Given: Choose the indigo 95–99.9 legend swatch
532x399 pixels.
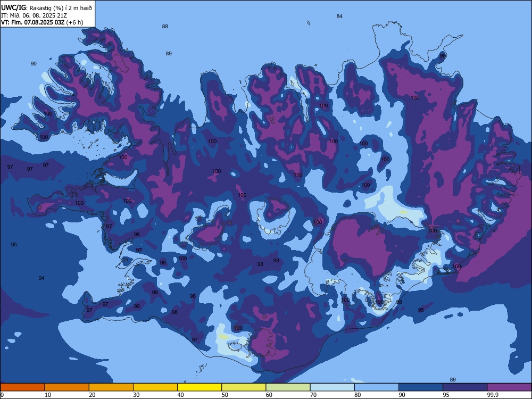Looking at the screenshot, I should coord(465,387).
